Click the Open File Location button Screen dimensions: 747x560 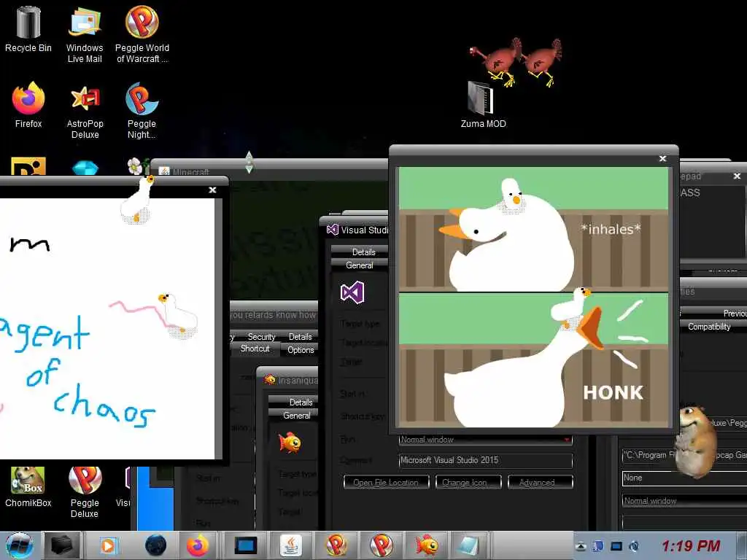pos(386,483)
